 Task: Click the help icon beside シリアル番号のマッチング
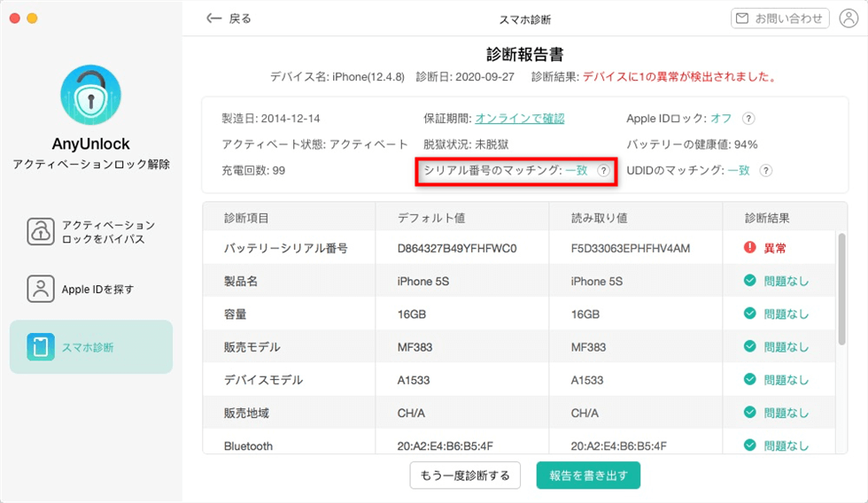coord(604,171)
